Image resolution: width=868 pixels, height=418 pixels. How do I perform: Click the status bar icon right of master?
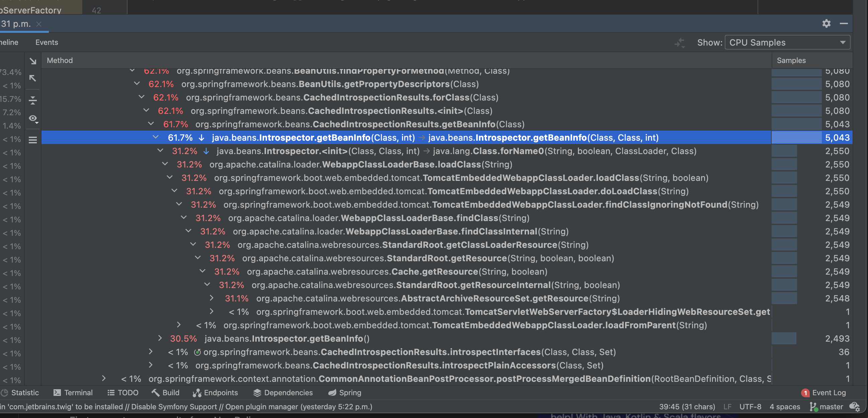tap(855, 407)
